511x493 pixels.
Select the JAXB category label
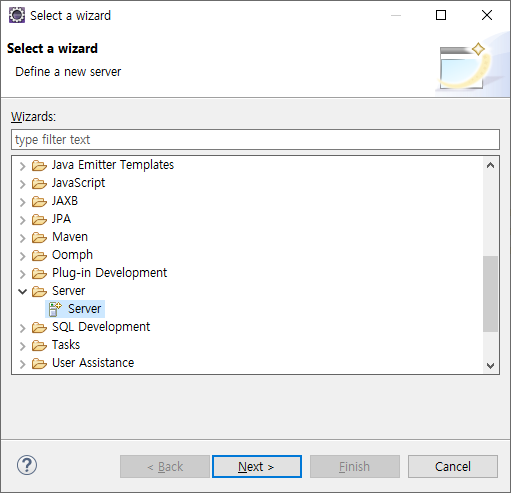coord(65,201)
